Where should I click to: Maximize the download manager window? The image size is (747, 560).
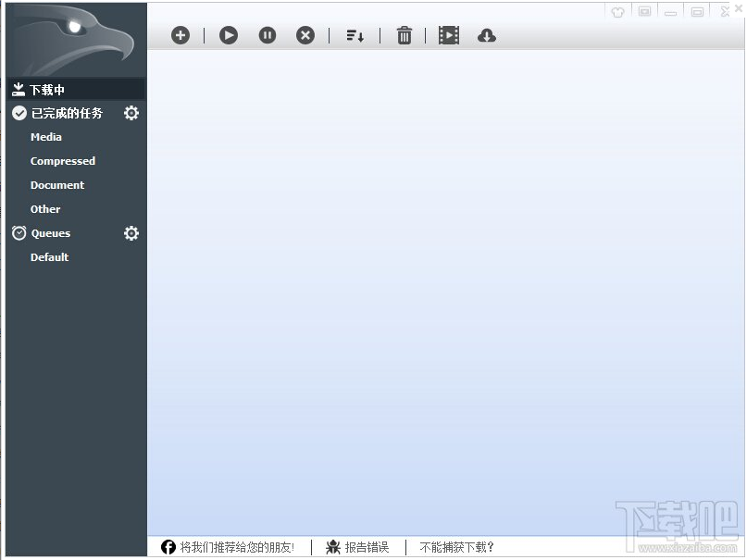click(x=697, y=11)
